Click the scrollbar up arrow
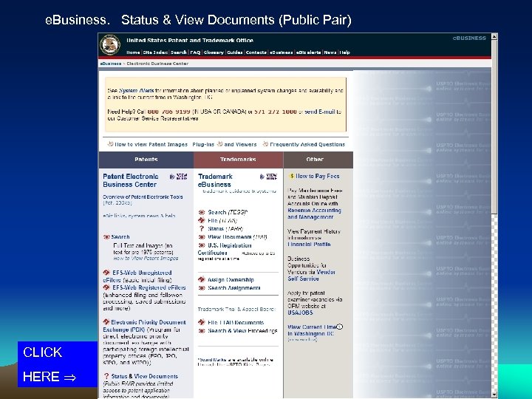 coord(494,36)
